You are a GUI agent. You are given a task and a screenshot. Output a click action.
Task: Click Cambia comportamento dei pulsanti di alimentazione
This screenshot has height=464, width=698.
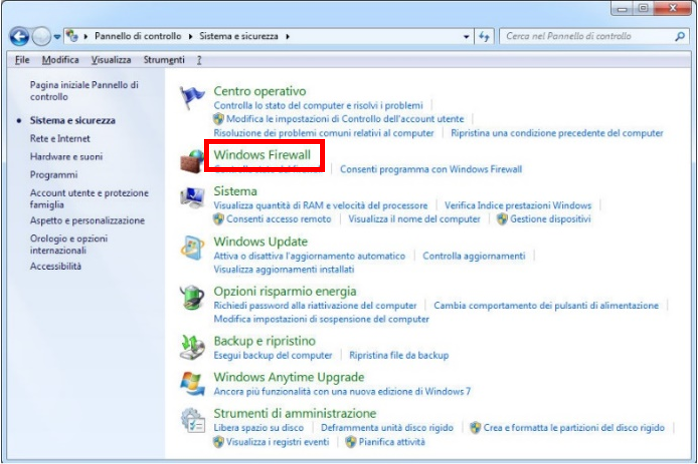click(x=546, y=305)
